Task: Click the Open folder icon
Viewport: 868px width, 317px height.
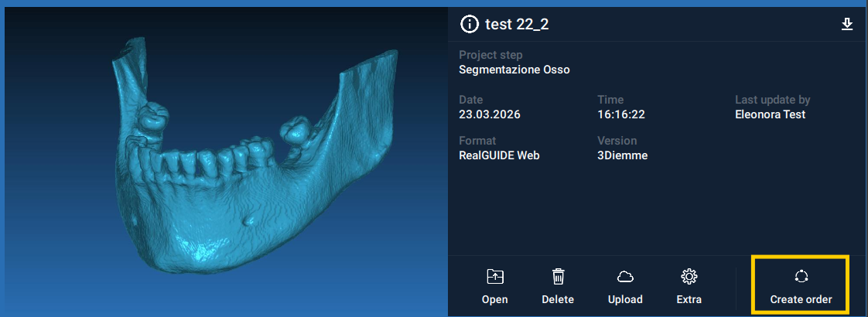Action: (494, 277)
